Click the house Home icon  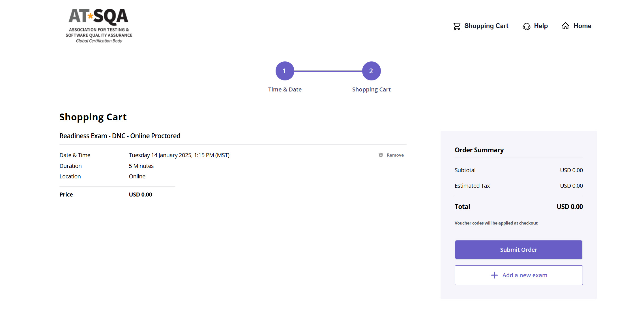(565, 26)
